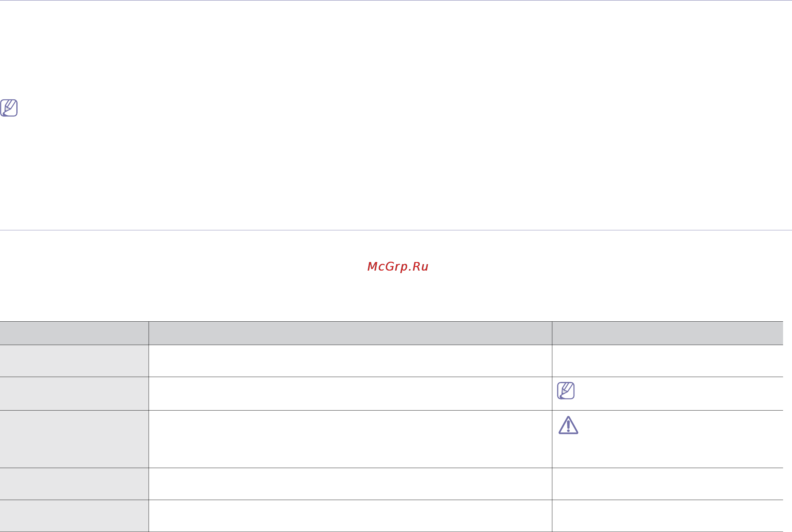Click the last header cell of the table
This screenshot has height=532, width=792.
(667, 333)
